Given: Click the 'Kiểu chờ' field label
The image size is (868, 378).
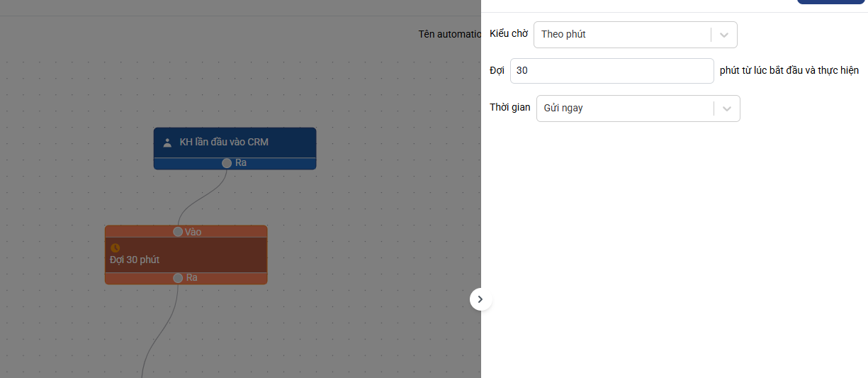Looking at the screenshot, I should point(509,34).
